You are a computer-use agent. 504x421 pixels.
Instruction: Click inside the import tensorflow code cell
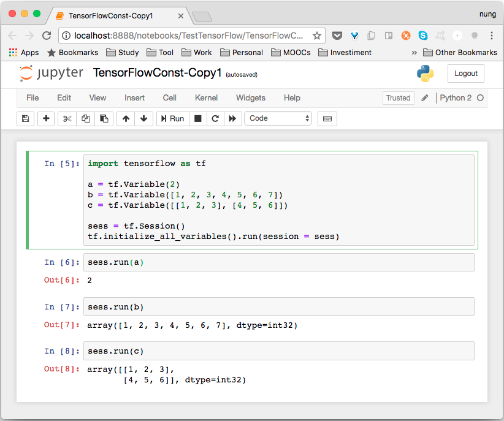tap(279, 200)
